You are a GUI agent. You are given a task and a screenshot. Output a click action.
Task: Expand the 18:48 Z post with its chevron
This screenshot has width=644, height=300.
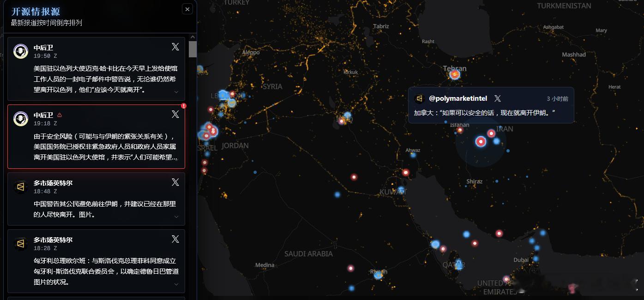coord(176,217)
